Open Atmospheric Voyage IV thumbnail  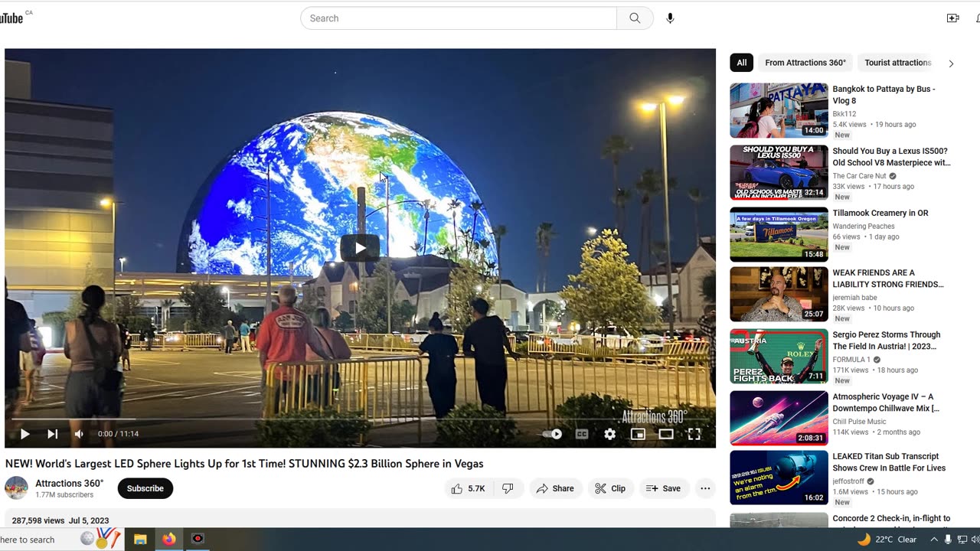pos(779,418)
